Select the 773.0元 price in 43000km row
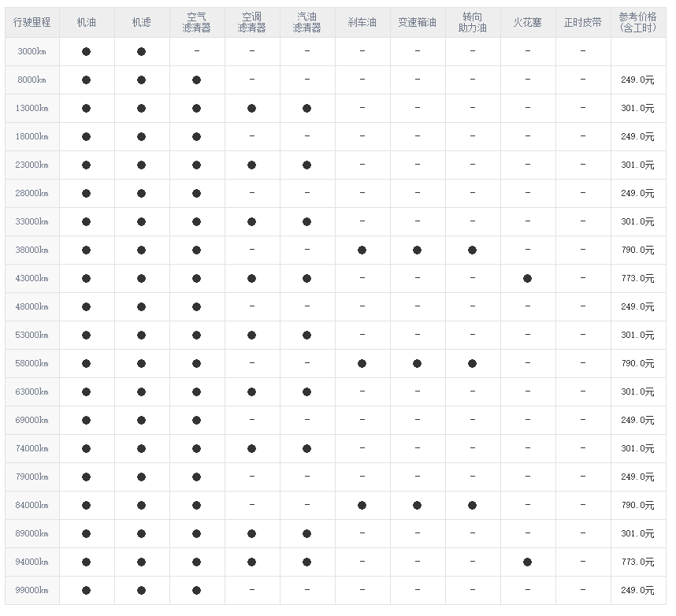This screenshot has height=616, width=676. tap(637, 278)
